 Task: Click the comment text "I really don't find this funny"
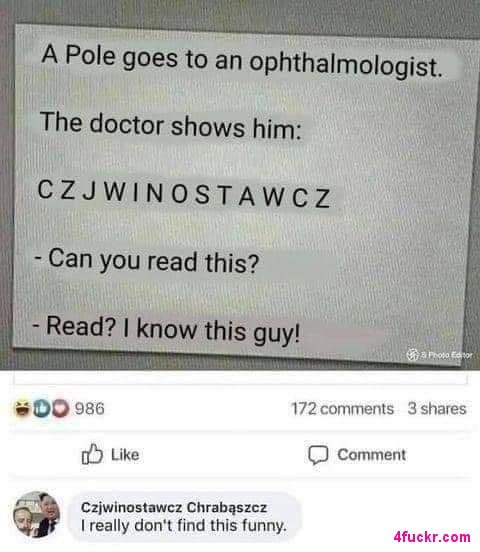point(183,525)
